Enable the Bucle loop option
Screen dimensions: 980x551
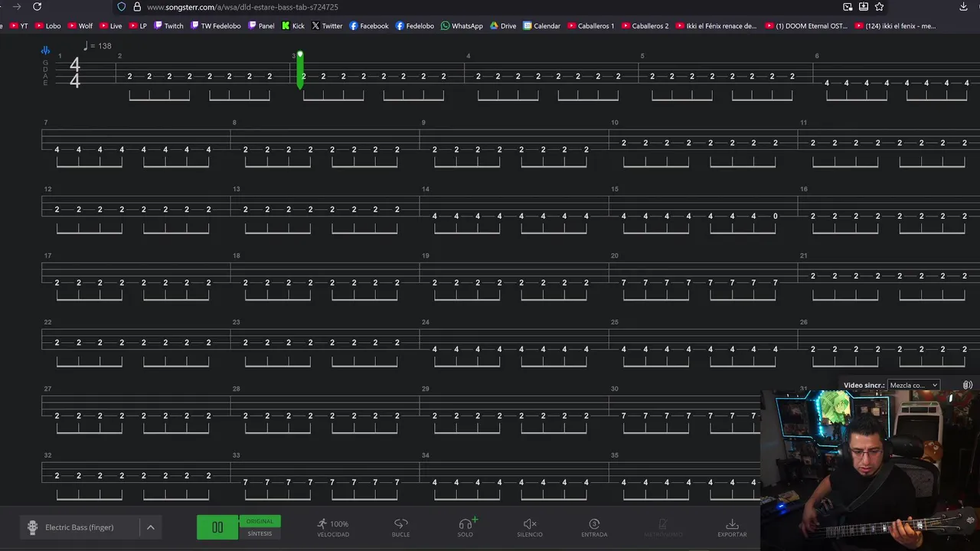(x=400, y=528)
